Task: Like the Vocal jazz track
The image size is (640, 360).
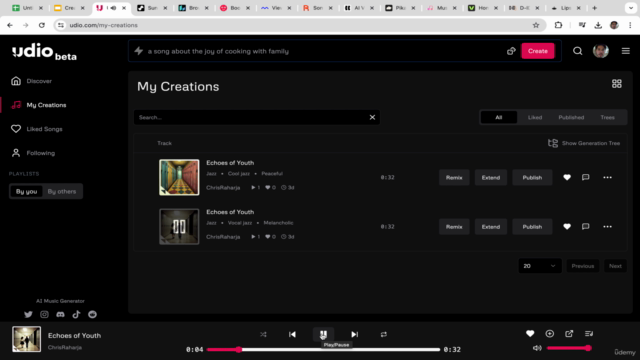Action: coord(567,227)
